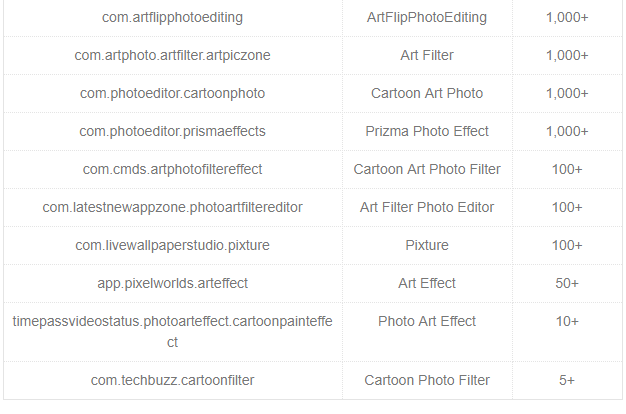This screenshot has width=626, height=414.
Task: Select com.photoeditor.prismaeffects package entry
Action: coord(172,131)
